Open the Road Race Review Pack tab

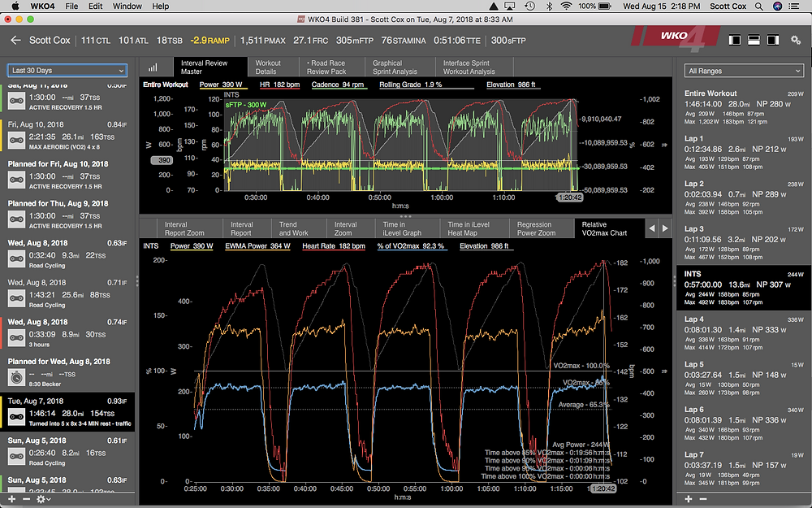coord(332,67)
